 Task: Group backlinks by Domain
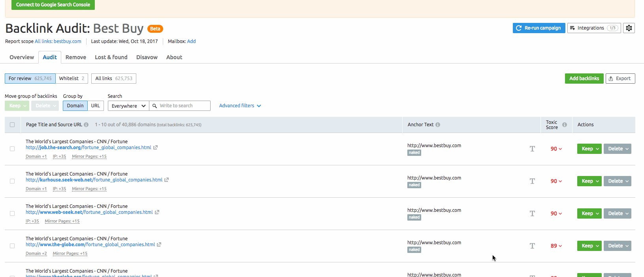pyautogui.click(x=75, y=106)
